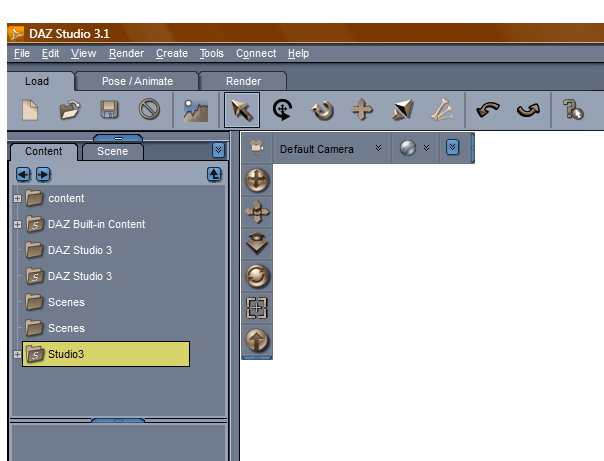Open the sphere draw style dropdown

pyautogui.click(x=415, y=148)
